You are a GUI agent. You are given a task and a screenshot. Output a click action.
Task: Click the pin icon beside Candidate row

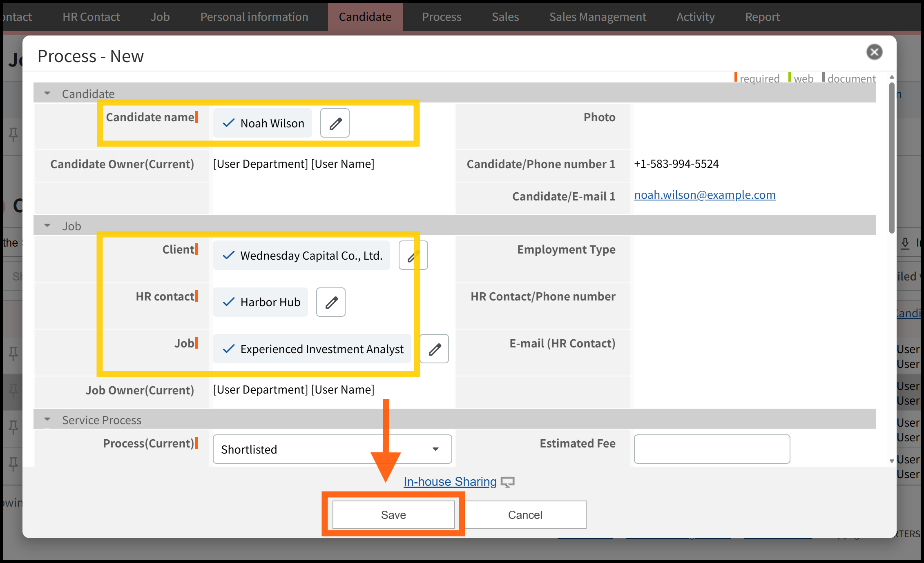pos(13,134)
